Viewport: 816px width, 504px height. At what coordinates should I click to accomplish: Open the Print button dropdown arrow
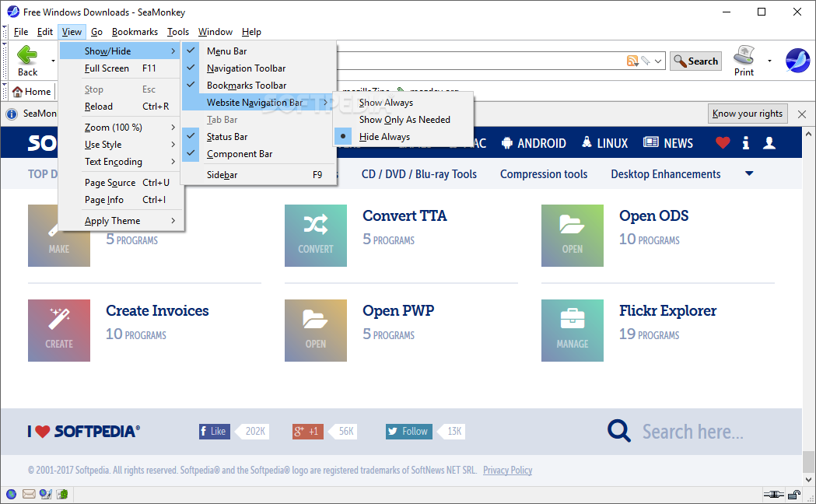769,61
